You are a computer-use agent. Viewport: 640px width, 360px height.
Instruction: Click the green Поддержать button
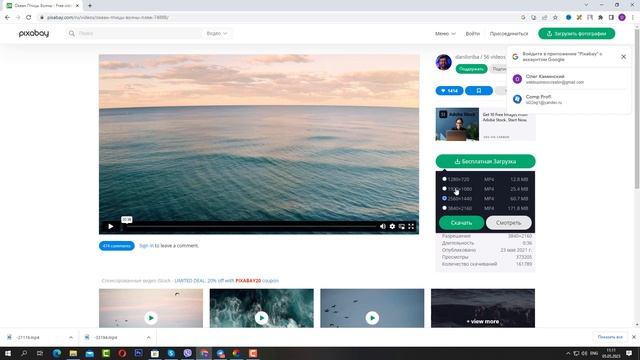point(471,69)
